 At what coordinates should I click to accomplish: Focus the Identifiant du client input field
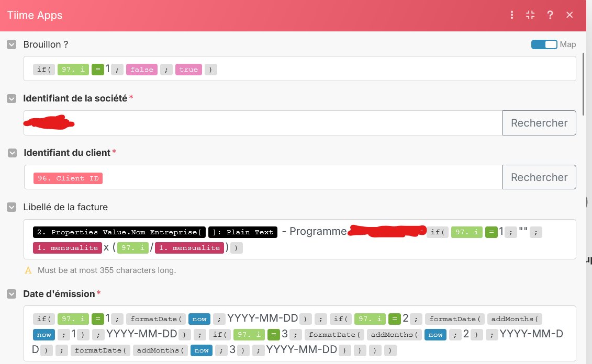[263, 177]
